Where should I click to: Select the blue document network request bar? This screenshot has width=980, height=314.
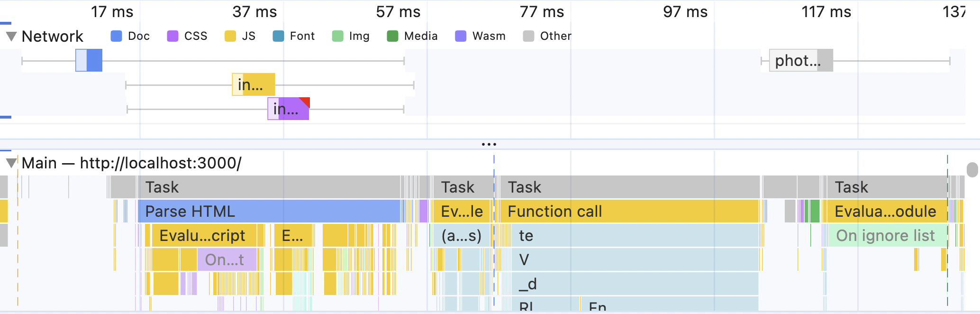click(x=89, y=60)
